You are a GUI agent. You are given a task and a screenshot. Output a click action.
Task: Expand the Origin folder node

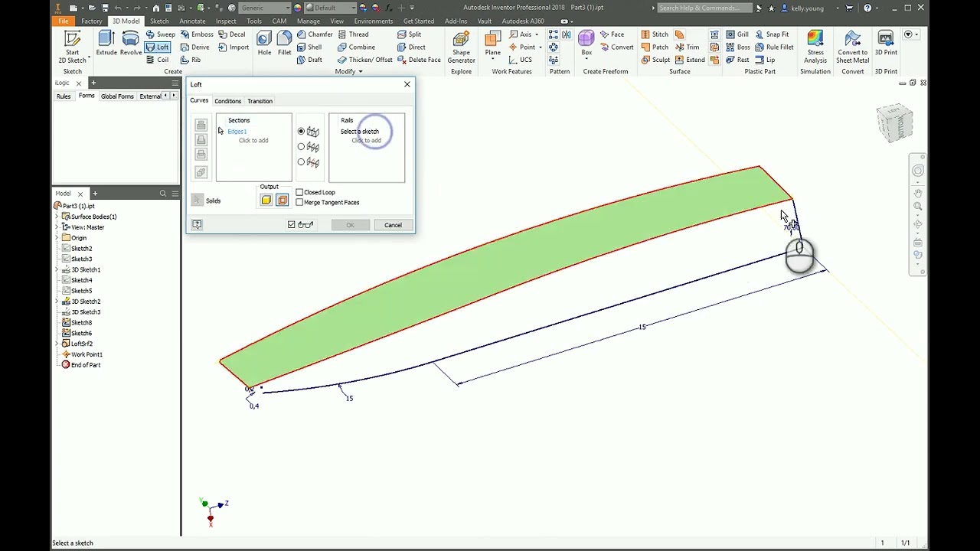click(57, 238)
